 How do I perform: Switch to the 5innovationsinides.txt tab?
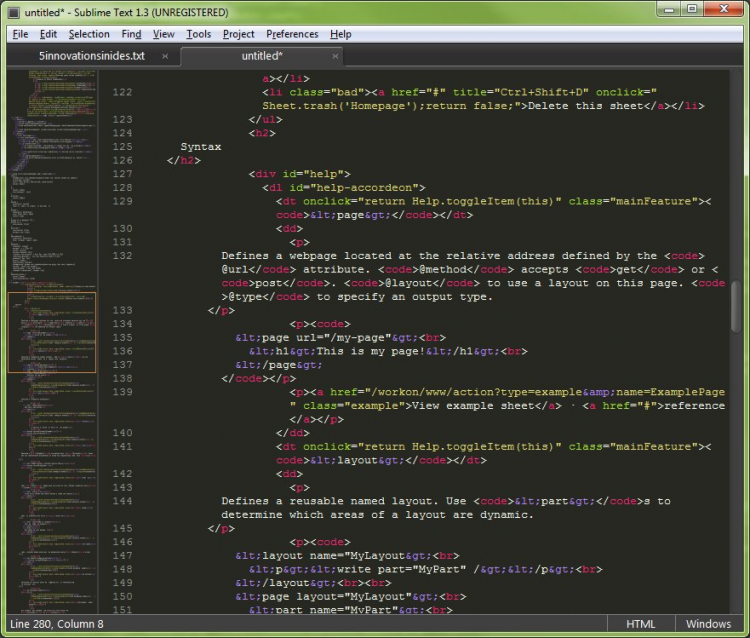[x=91, y=56]
